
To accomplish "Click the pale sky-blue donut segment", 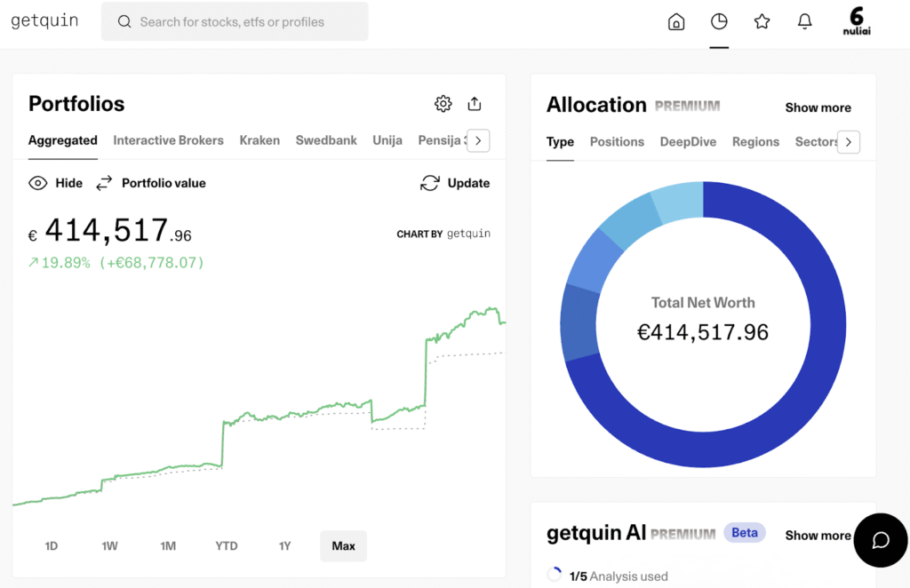I will [x=679, y=202].
